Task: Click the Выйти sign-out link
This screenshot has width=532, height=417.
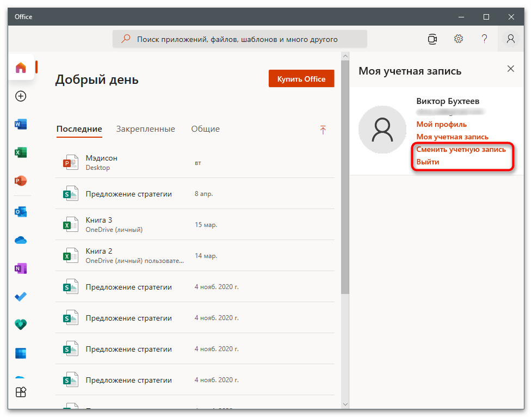Action: [428, 162]
